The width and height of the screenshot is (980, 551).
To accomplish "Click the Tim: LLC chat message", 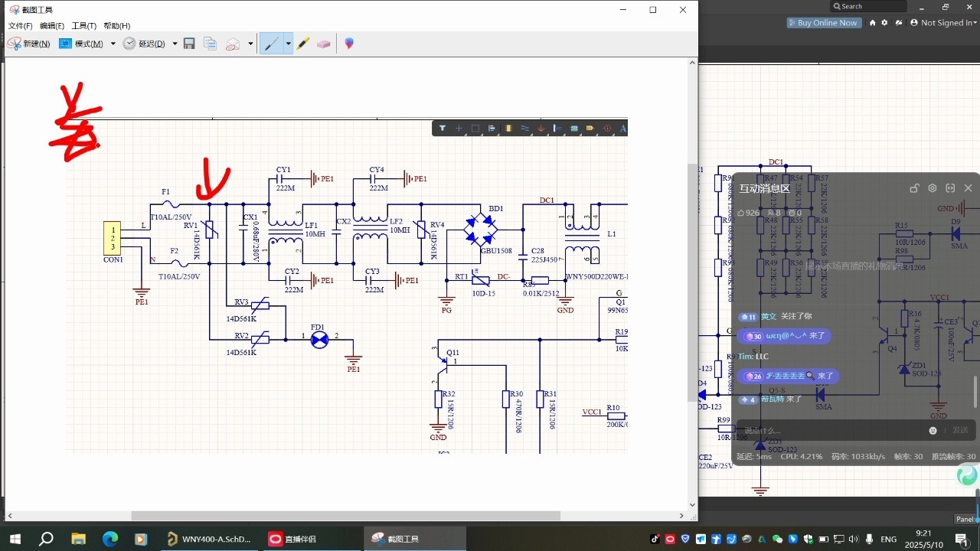I will (x=753, y=357).
